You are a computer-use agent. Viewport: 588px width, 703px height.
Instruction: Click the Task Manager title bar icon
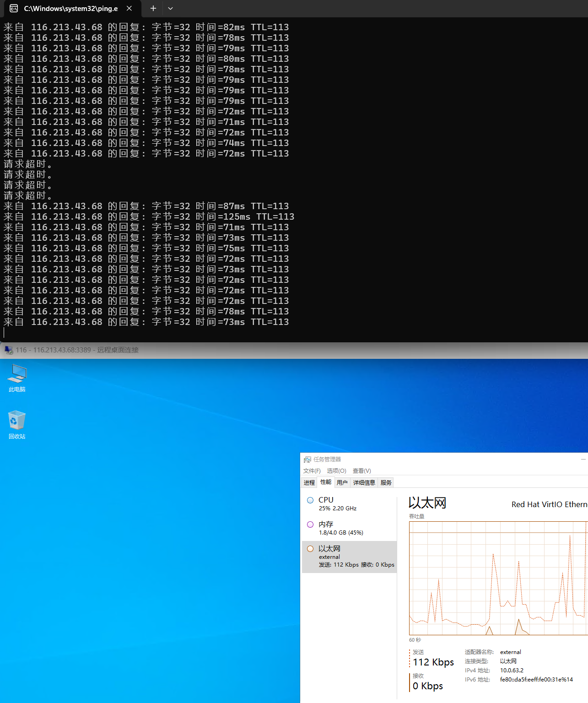[307, 460]
